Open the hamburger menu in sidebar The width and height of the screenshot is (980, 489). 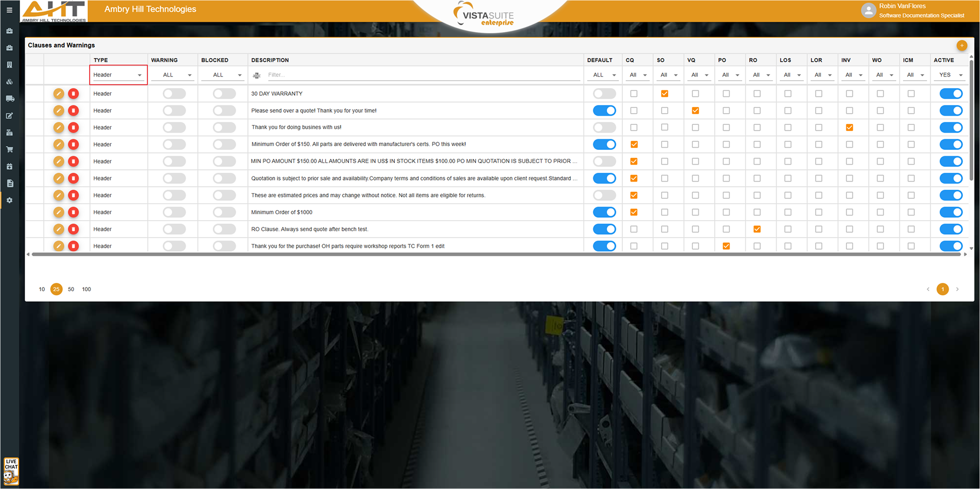pyautogui.click(x=9, y=10)
